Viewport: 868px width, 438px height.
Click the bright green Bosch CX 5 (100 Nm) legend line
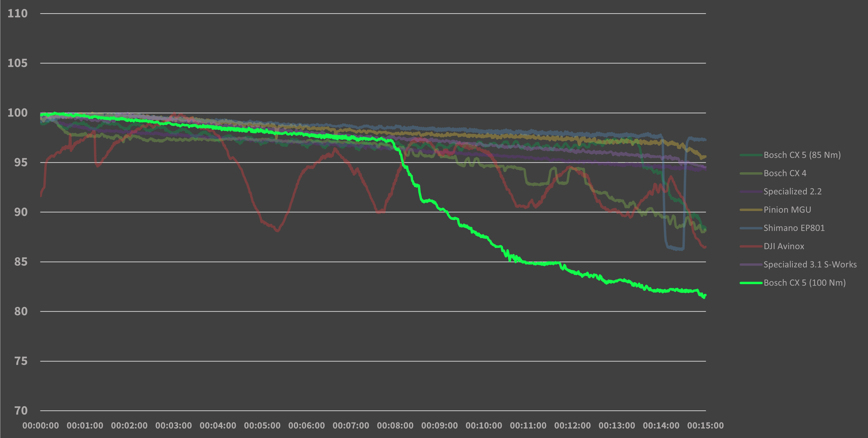coord(751,283)
